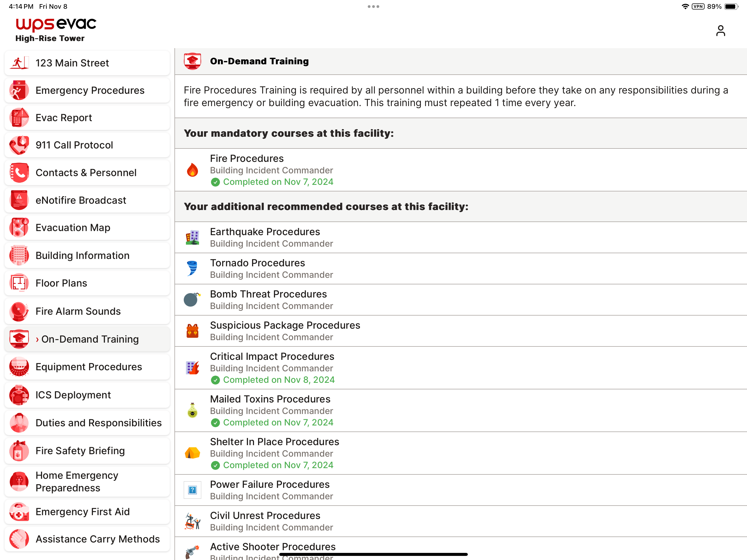Tap the ICS Deployment icon
This screenshot has height=560, width=747.
click(x=19, y=395)
